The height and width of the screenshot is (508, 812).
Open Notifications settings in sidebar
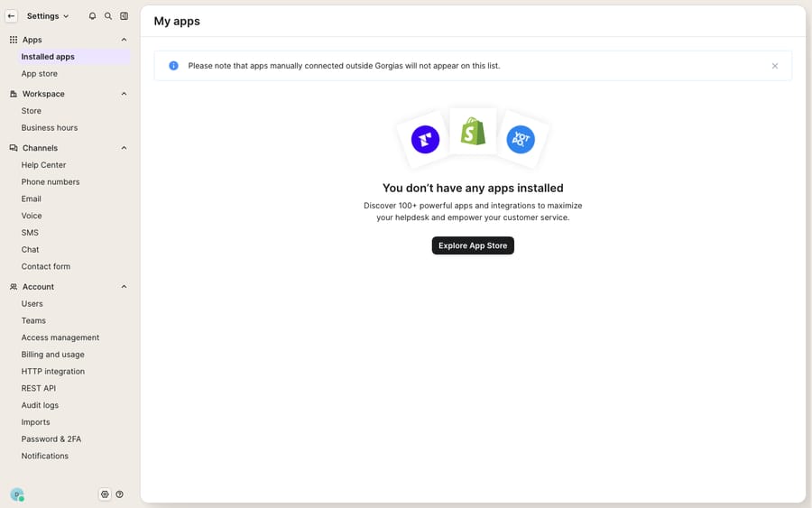click(44, 456)
